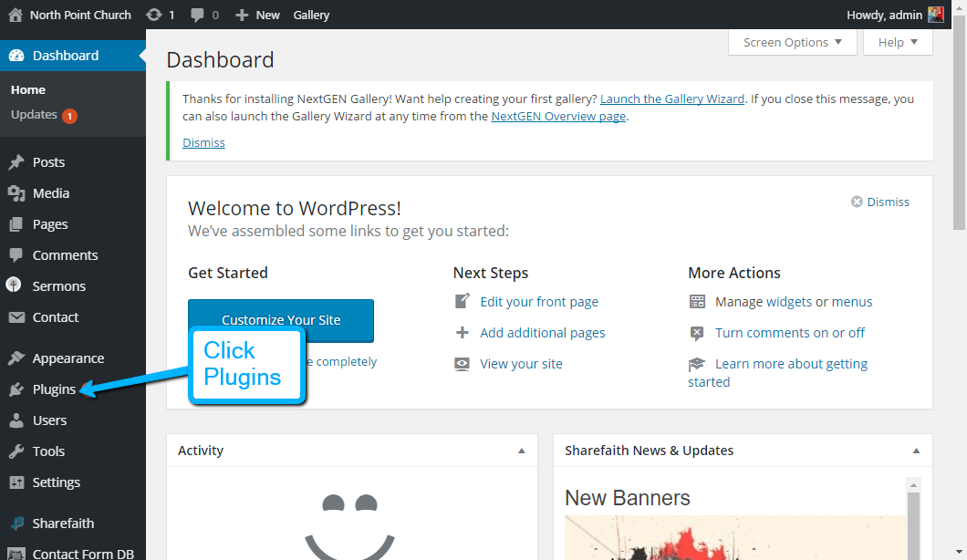Click the news panel scroll-up arrow
The width and height of the screenshot is (967, 560).
(x=913, y=485)
